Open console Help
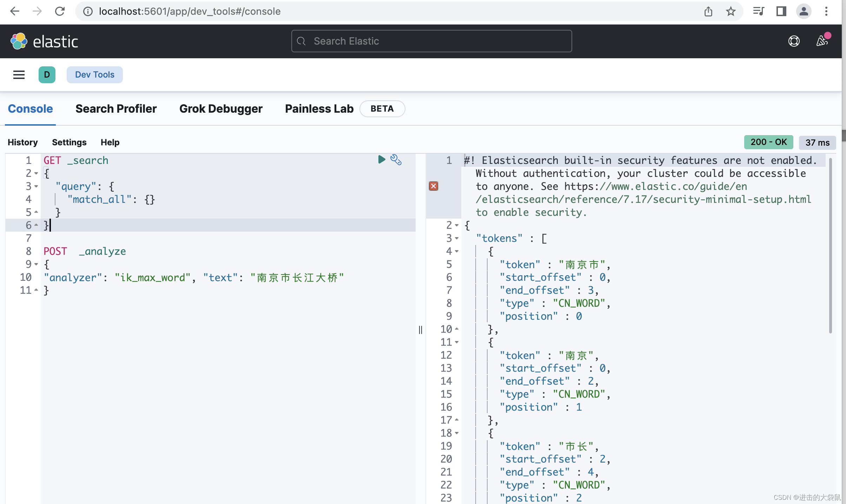Screen dimensions: 846x504 coord(110,142)
